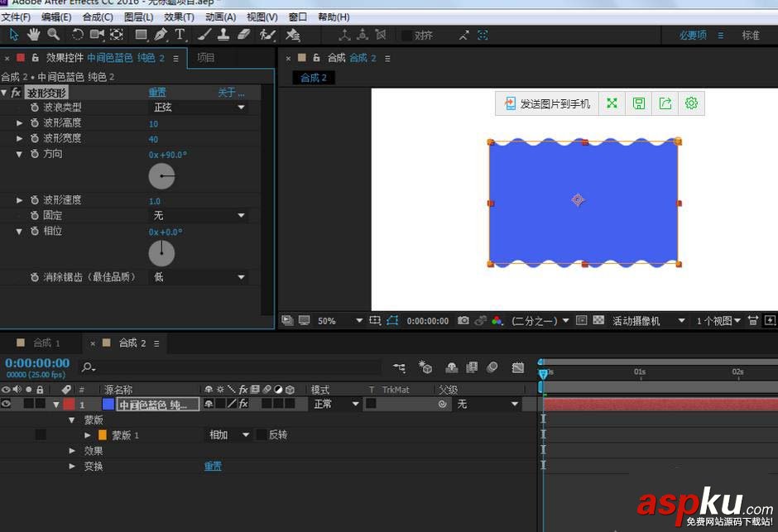Select the Puppet Pin tool
Screen dimensions: 778x532
(x=292, y=35)
